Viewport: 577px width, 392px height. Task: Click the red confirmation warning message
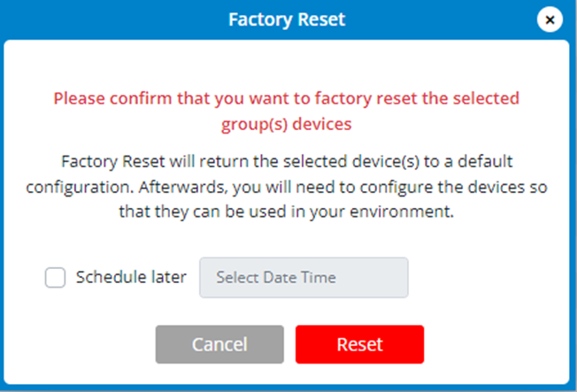tap(287, 111)
